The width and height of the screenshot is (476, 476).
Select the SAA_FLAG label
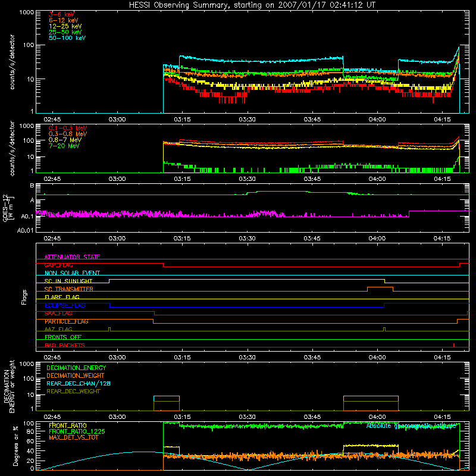pos(58,314)
